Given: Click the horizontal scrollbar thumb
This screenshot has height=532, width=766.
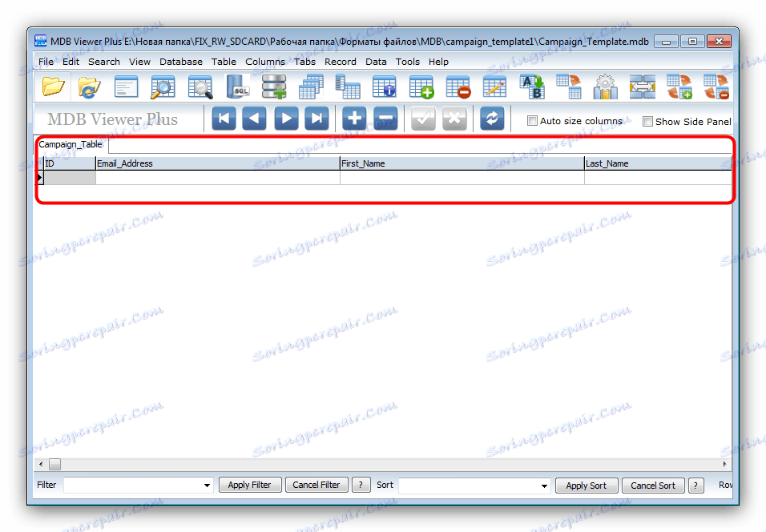Looking at the screenshot, I should (54, 464).
